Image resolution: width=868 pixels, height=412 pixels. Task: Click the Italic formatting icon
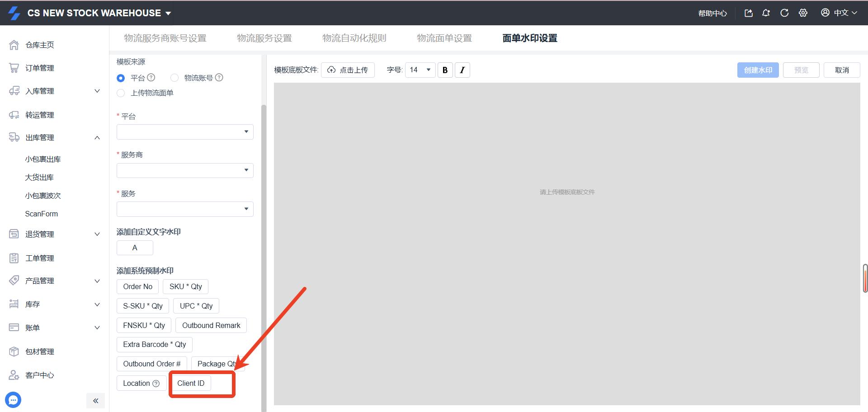pyautogui.click(x=462, y=70)
